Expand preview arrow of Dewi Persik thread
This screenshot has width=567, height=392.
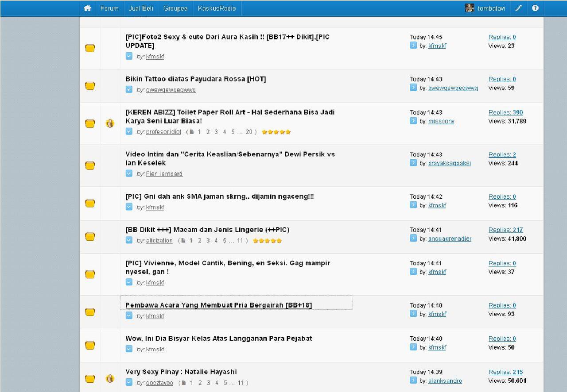[129, 173]
